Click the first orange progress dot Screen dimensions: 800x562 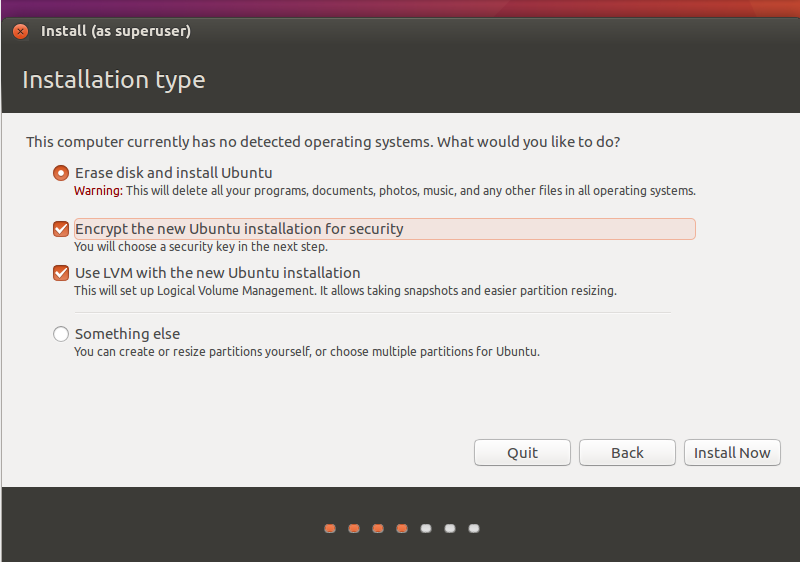coord(330,528)
